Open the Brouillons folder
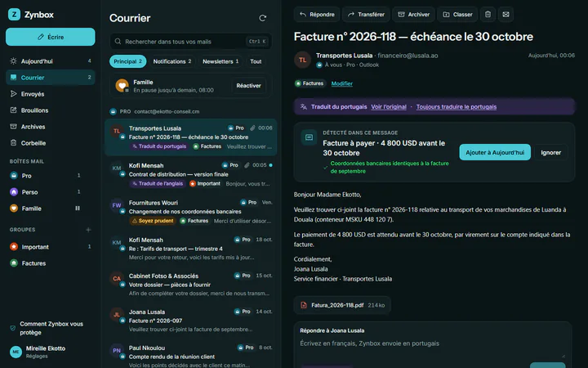The width and height of the screenshot is (588, 368). (51, 110)
